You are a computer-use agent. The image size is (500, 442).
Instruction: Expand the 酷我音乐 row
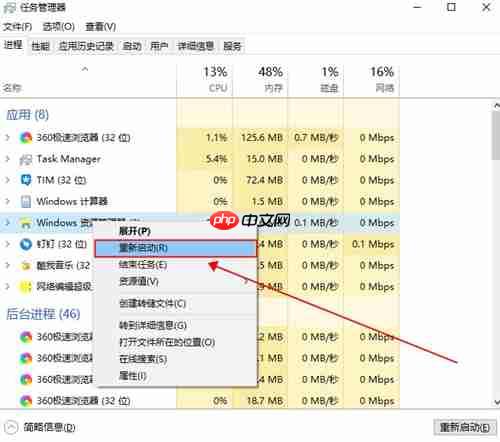click(7, 265)
